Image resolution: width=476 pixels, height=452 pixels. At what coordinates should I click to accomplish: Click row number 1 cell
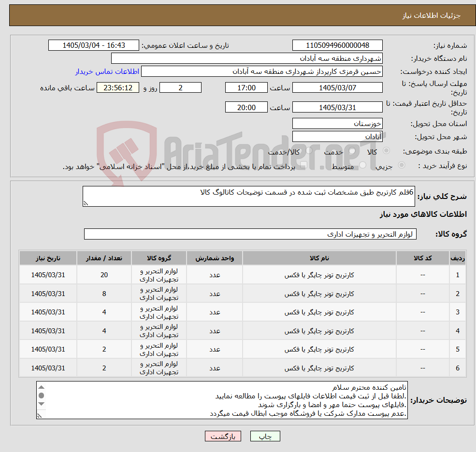(x=458, y=275)
